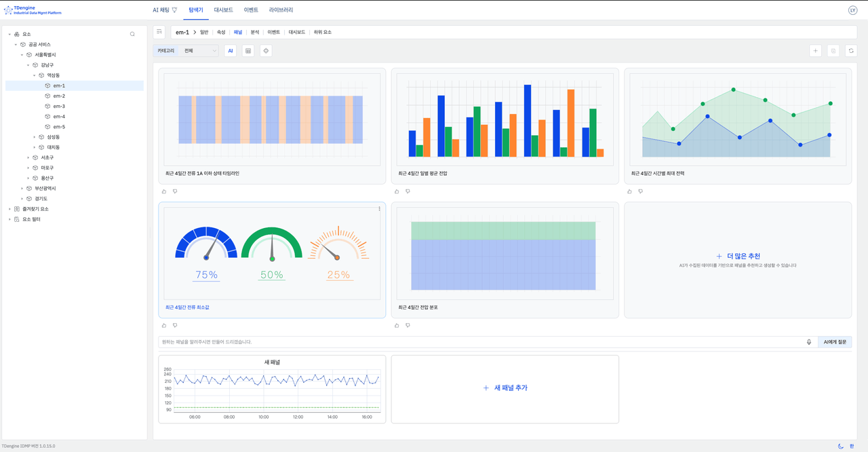This screenshot has height=452, width=868.
Task: Click the collapse sidebar icon beside the em-1 breadcrumb
Action: coord(159,32)
